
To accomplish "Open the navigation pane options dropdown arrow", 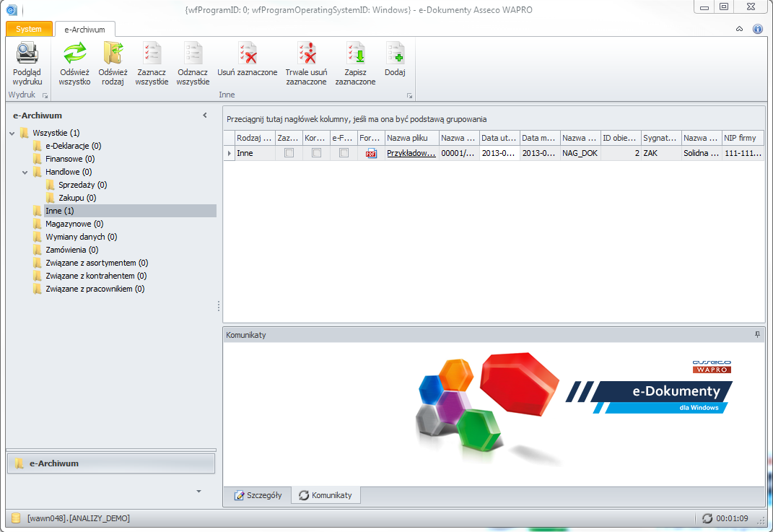I will 198,491.
